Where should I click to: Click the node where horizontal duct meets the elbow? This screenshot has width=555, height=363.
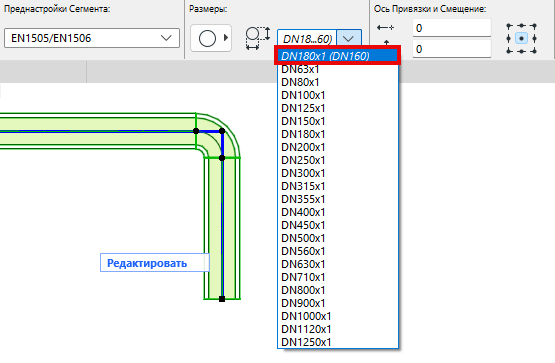(x=196, y=131)
